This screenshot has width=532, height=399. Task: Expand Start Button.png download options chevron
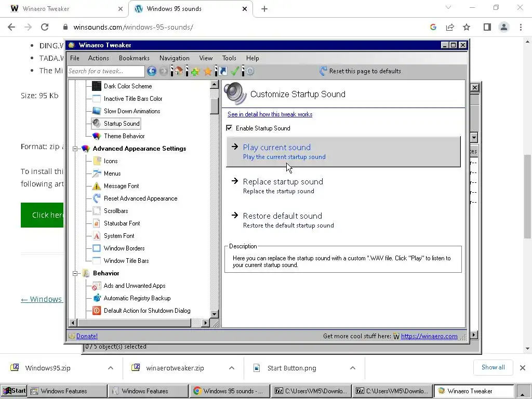353,368
